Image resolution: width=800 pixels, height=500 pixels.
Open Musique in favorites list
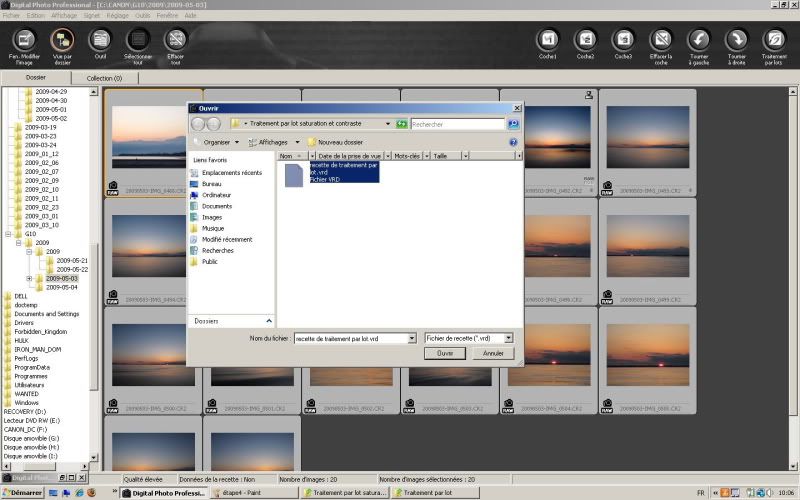pyautogui.click(x=213, y=229)
